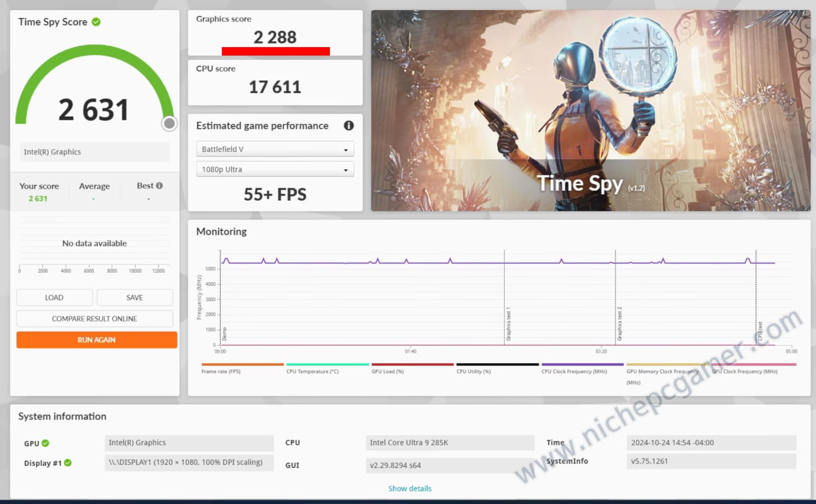Click COMPARE RESULT ONLINE button
The height and width of the screenshot is (504, 816).
tap(94, 319)
